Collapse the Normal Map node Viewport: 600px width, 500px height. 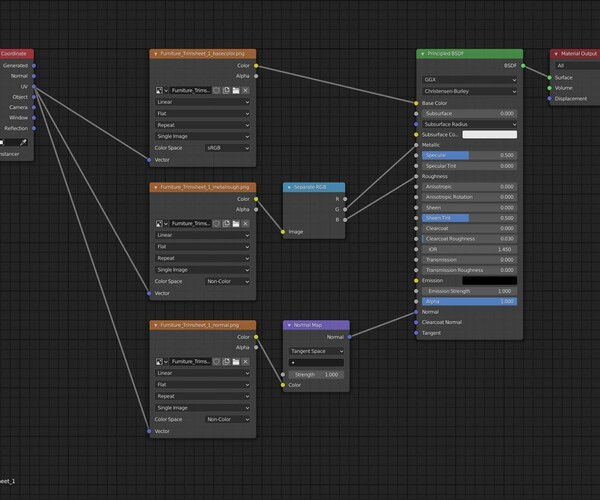(289, 325)
